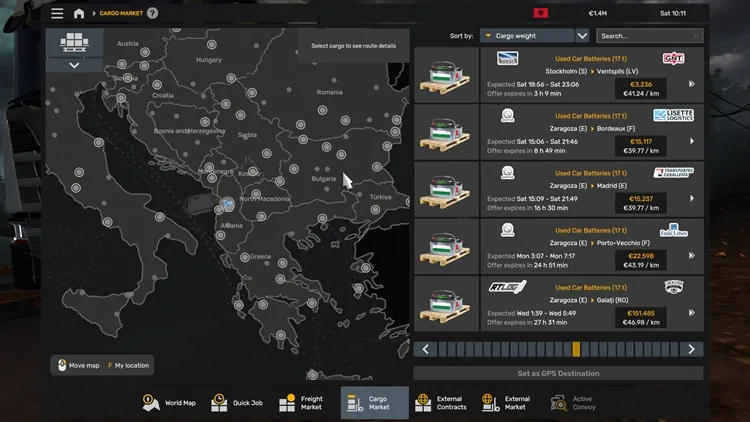This screenshot has height=422, width=750.
Task: Click source company logo on Zaragoza-Bordeaux job
Action: pyautogui.click(x=507, y=115)
